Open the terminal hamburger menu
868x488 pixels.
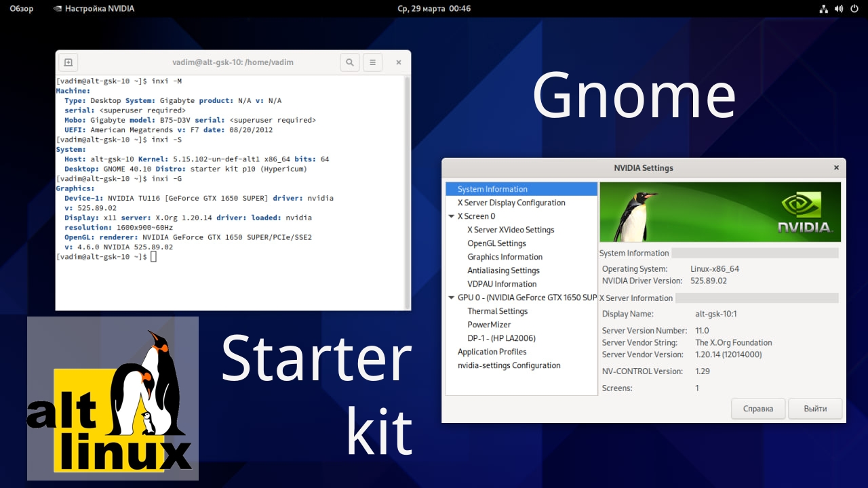click(x=372, y=62)
